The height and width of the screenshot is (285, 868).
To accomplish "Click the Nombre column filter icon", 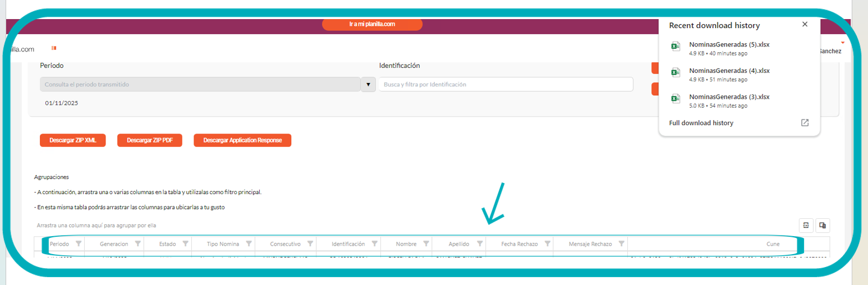I will coord(426,244).
